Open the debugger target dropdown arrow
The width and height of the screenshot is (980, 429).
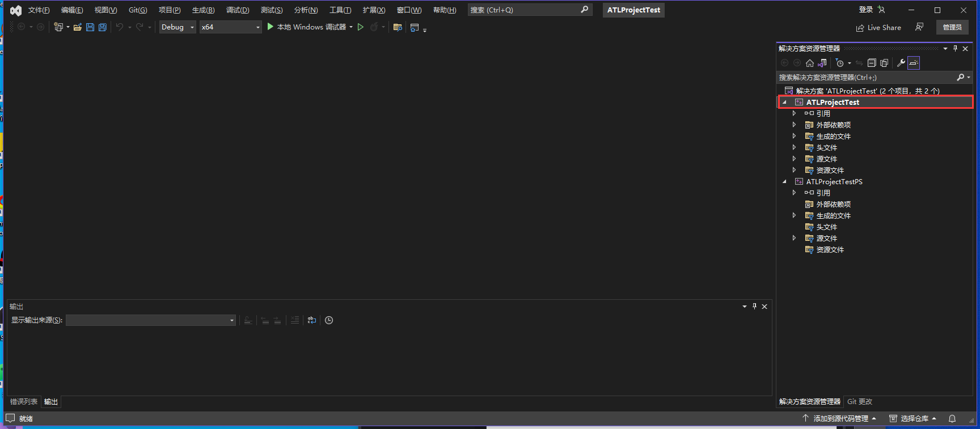[x=351, y=27]
